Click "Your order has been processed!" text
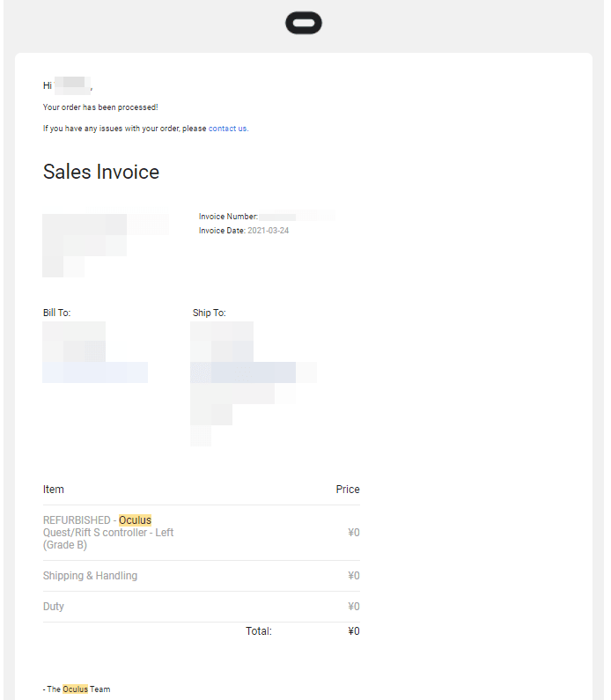 [x=100, y=107]
